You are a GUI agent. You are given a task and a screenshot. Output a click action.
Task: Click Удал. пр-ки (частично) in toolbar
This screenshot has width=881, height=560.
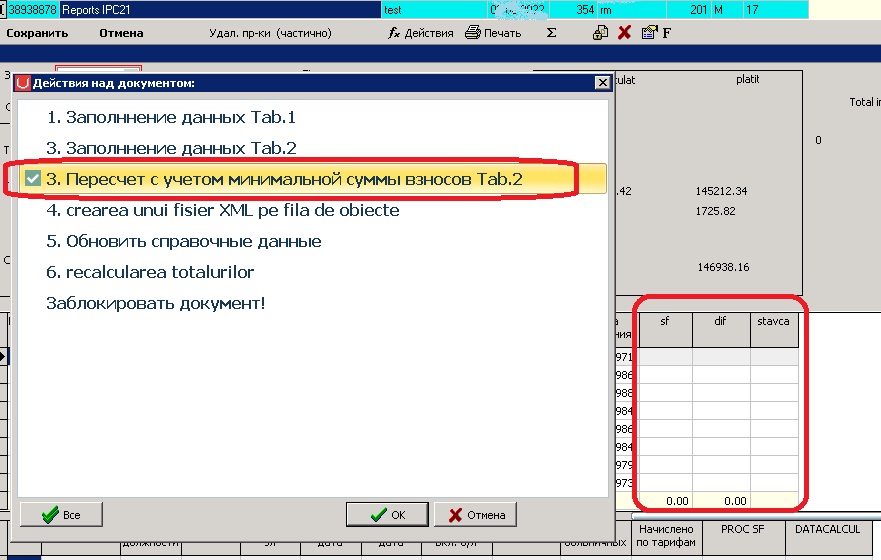[270, 33]
